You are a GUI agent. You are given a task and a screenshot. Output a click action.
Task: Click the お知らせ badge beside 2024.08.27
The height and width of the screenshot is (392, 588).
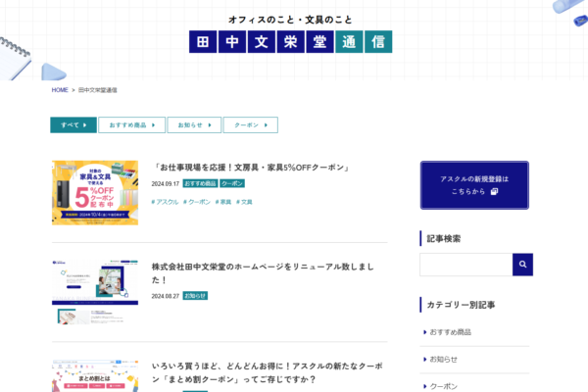coord(195,296)
